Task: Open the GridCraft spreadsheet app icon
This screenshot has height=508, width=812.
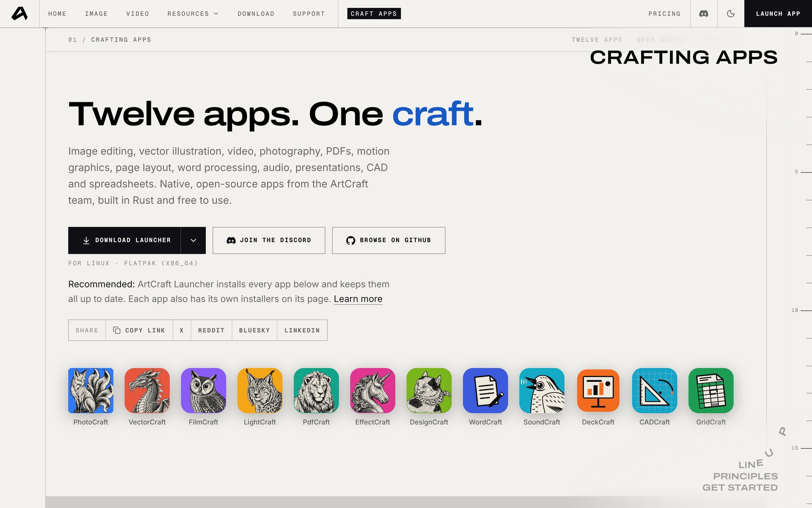Action: (x=710, y=390)
